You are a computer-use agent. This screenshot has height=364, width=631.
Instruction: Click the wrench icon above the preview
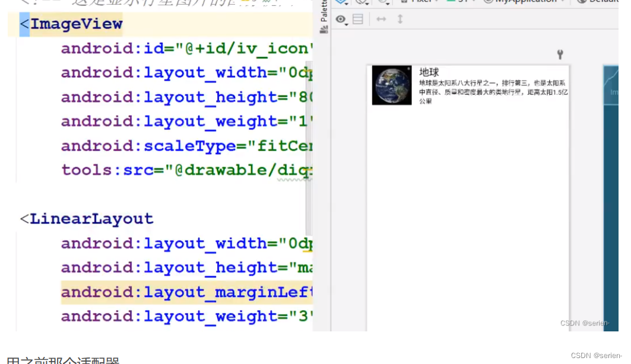click(560, 54)
